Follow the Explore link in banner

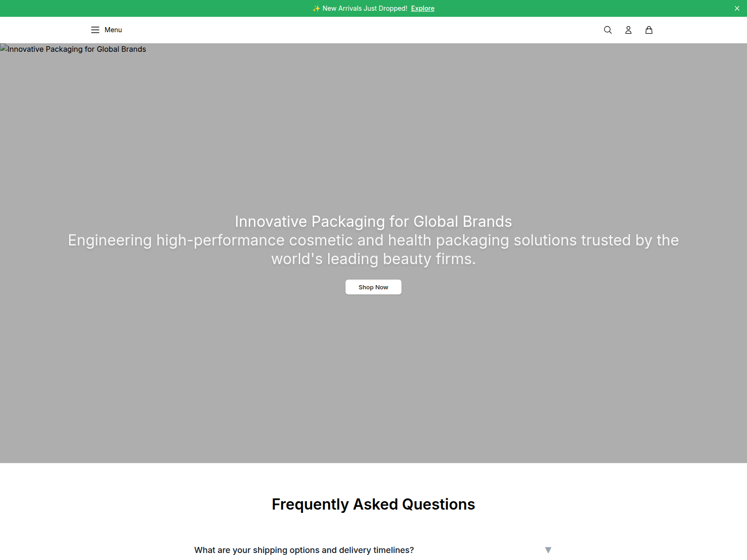tap(423, 8)
